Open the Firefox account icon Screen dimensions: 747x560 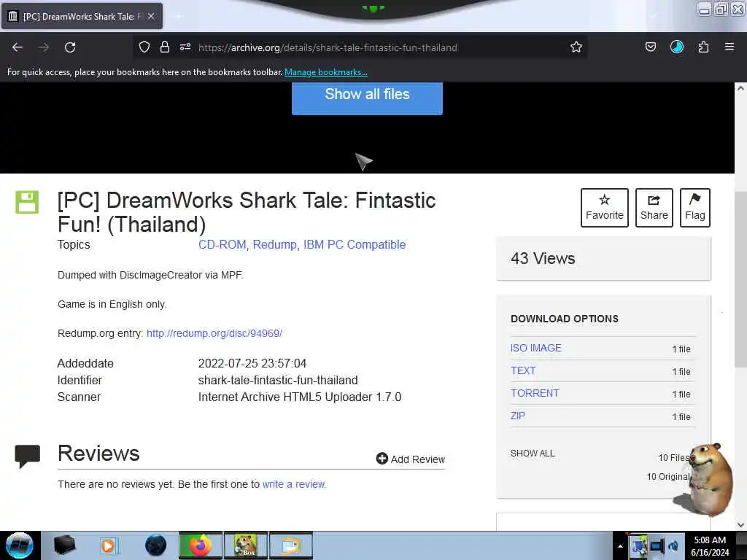pos(676,47)
